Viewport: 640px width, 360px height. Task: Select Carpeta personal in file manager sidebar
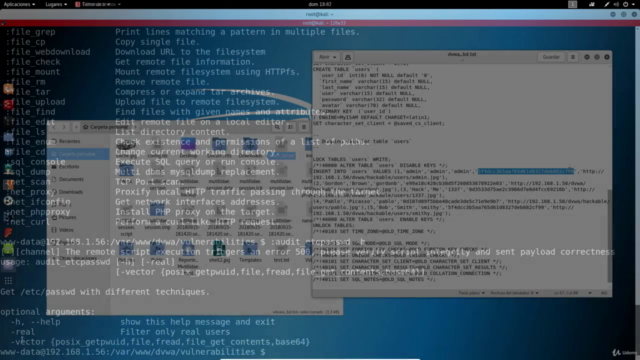(78, 154)
